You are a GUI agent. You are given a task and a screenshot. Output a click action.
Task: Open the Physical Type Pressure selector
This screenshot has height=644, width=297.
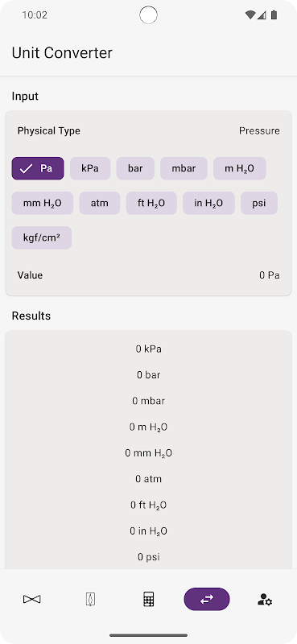(x=148, y=131)
